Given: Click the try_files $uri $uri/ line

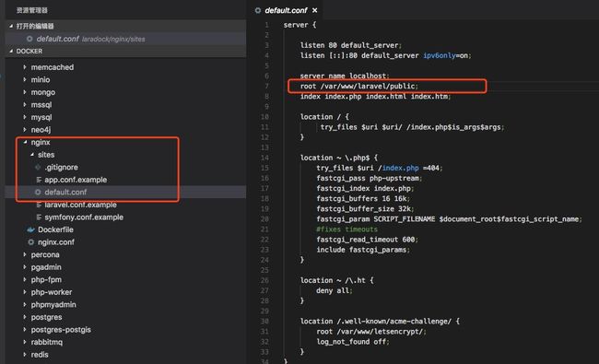Looking at the screenshot, I should (x=412, y=127).
